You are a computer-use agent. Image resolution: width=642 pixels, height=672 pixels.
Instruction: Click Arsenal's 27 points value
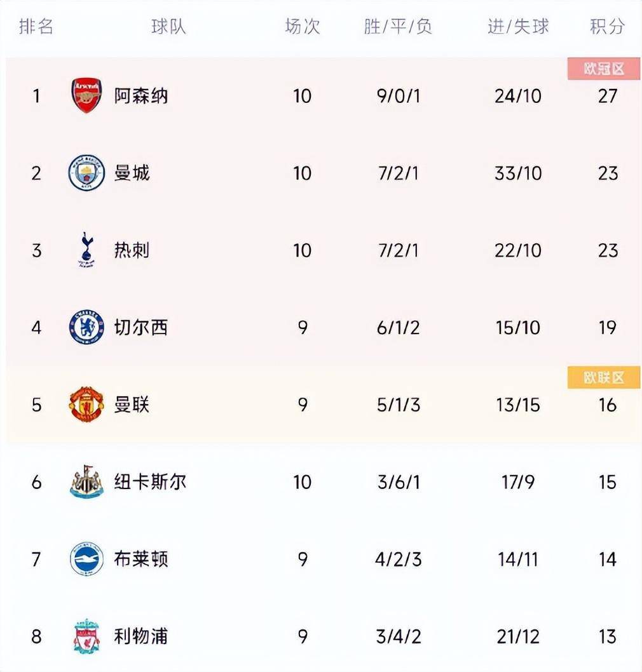click(x=608, y=96)
